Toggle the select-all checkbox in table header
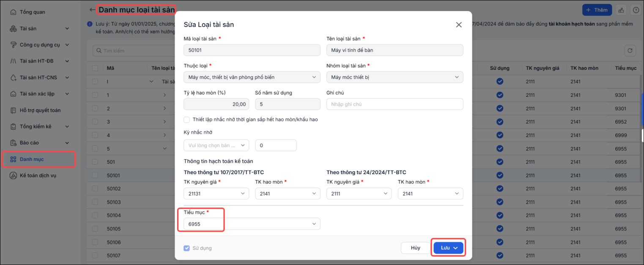644x265 pixels. point(95,68)
